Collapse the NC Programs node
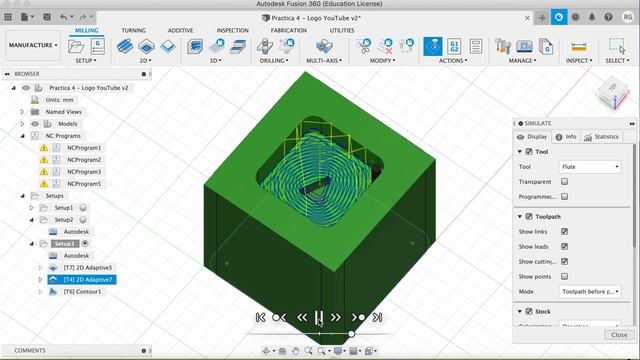640x360 pixels. [x=22, y=136]
